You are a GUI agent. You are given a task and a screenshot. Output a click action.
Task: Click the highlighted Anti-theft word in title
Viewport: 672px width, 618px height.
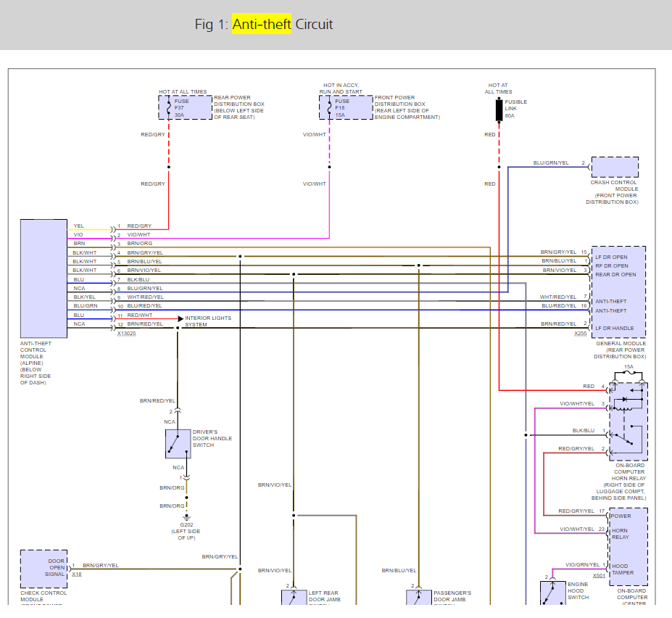tap(261, 25)
